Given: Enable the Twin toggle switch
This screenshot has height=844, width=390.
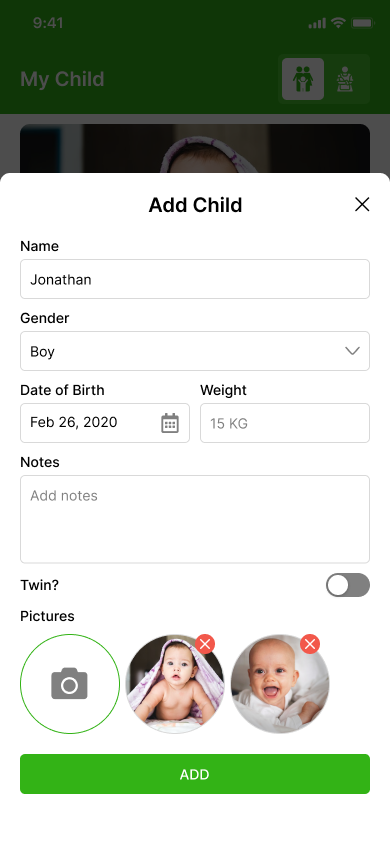Looking at the screenshot, I should pos(348,585).
